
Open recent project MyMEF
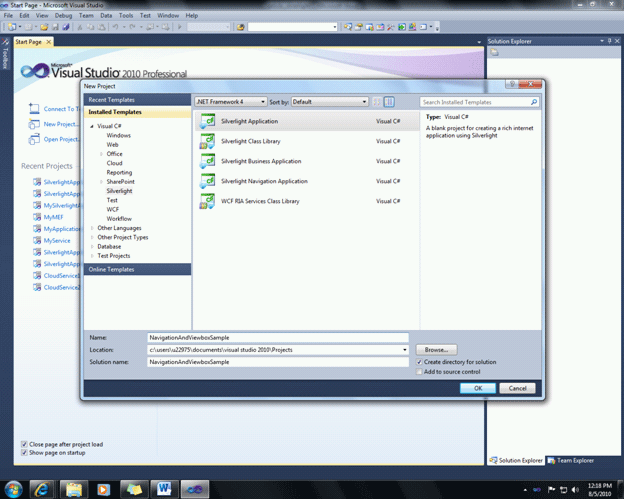click(x=53, y=217)
